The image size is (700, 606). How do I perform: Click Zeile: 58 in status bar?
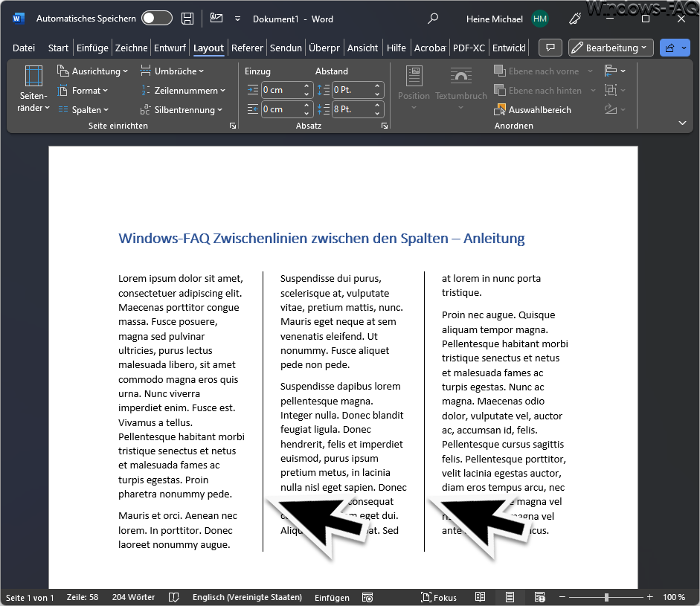pyautogui.click(x=83, y=597)
